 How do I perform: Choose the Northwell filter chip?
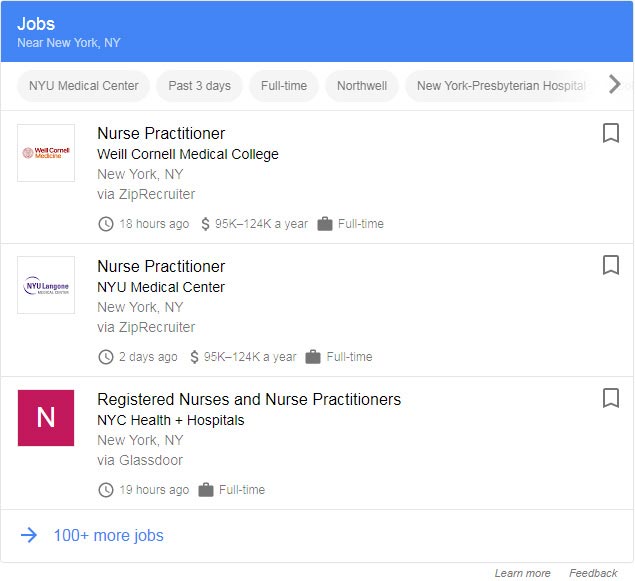(361, 86)
